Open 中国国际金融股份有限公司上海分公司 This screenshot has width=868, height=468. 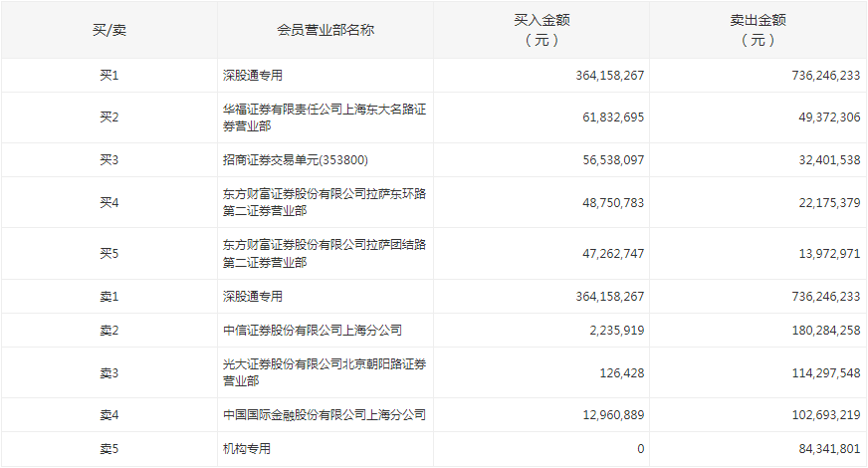[x=325, y=415]
